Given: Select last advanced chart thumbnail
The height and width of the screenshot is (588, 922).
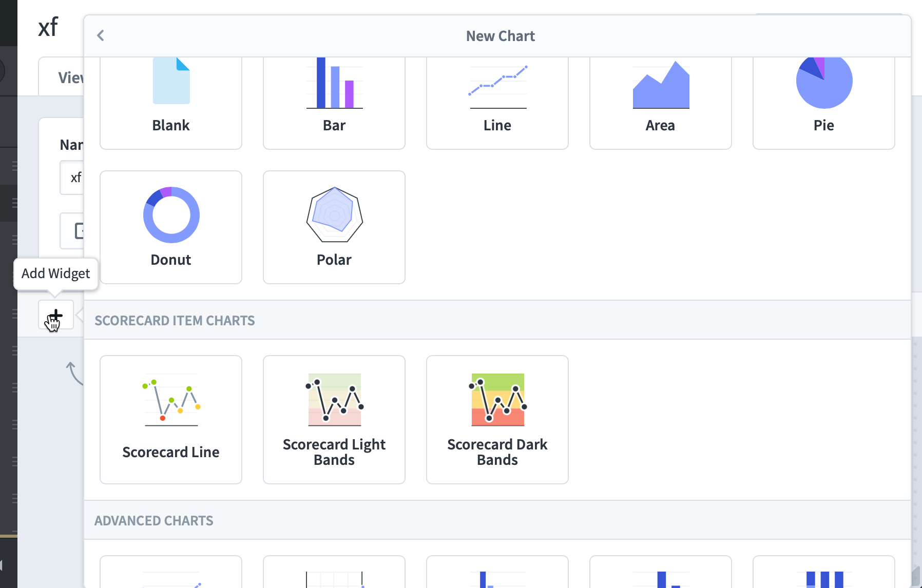Looking at the screenshot, I should click(x=824, y=572).
